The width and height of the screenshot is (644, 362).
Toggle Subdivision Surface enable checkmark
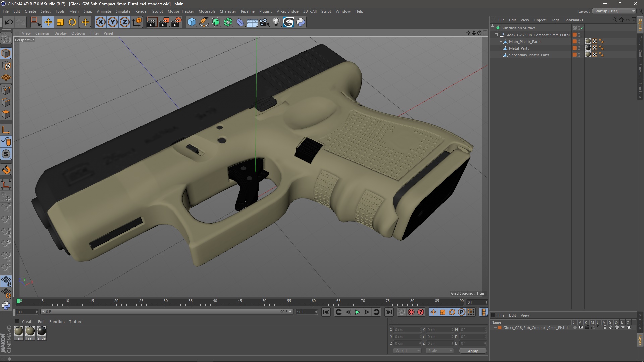[583, 28]
